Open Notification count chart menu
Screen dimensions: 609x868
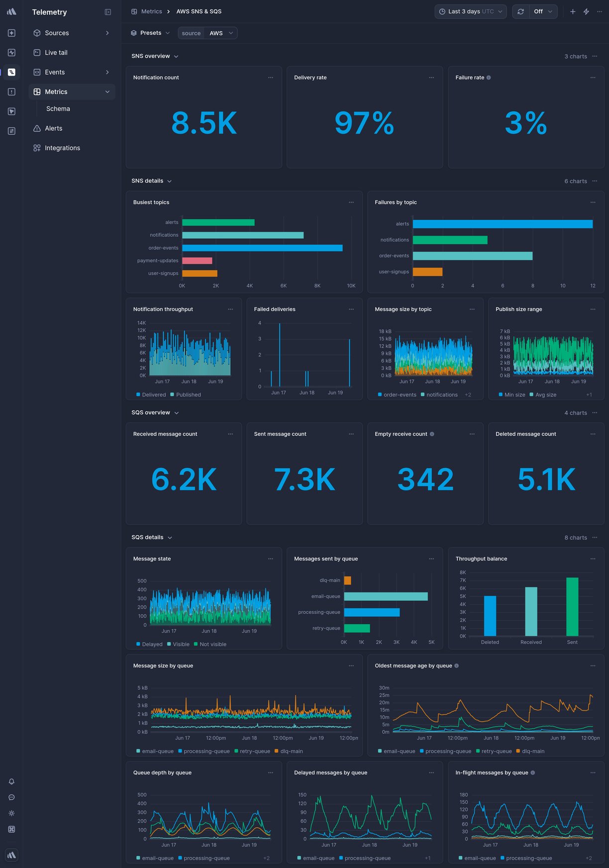pos(271,78)
